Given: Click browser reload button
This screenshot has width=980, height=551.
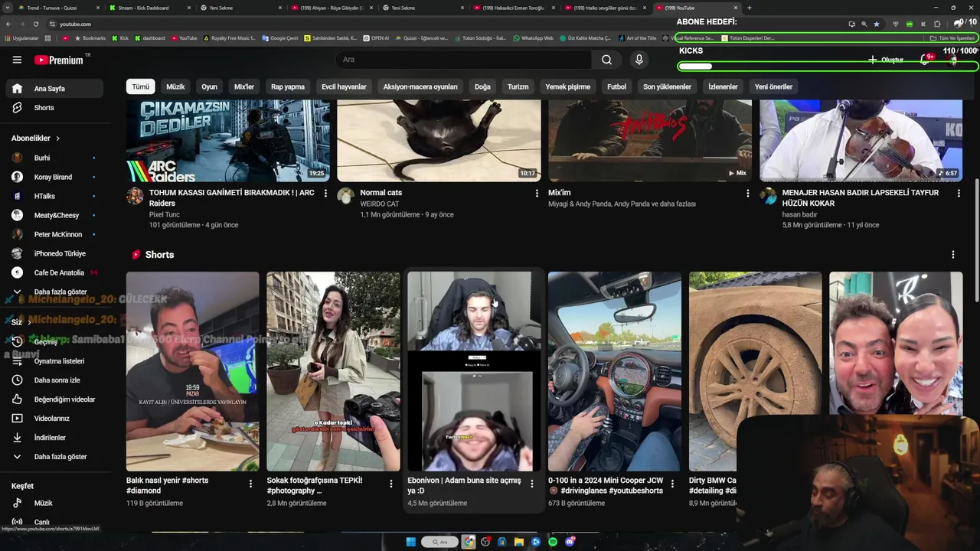Looking at the screenshot, I should coord(36,24).
